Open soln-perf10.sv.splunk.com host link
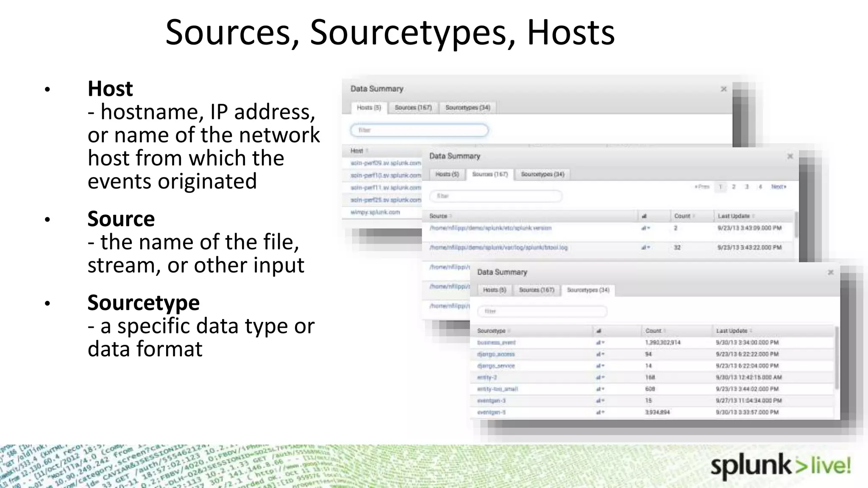The height and width of the screenshot is (488, 868). (386, 175)
